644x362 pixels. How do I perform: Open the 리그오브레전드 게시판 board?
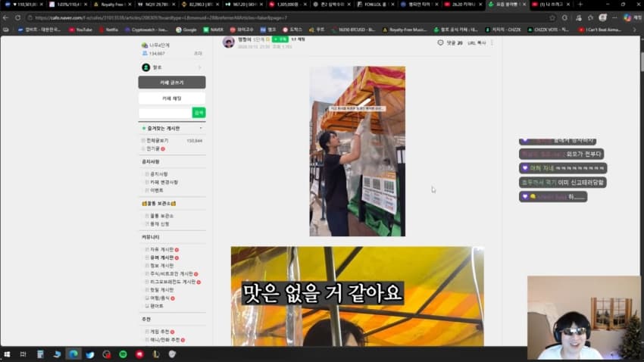coord(173,282)
